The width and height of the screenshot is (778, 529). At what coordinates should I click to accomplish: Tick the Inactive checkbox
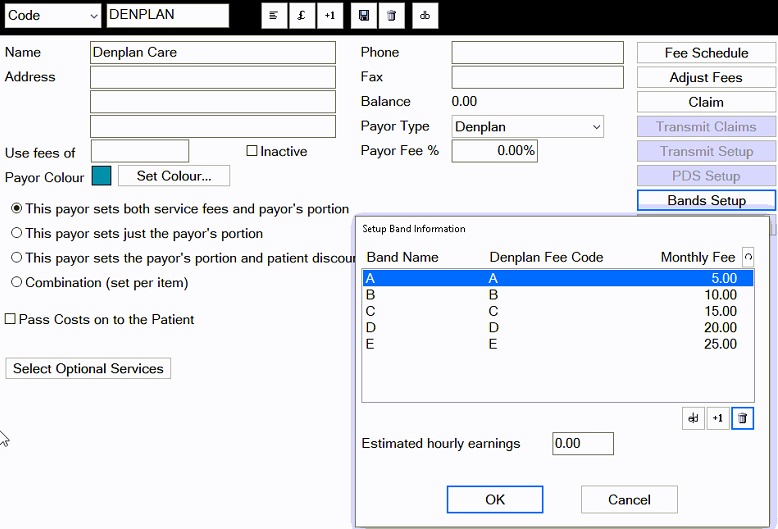point(252,151)
